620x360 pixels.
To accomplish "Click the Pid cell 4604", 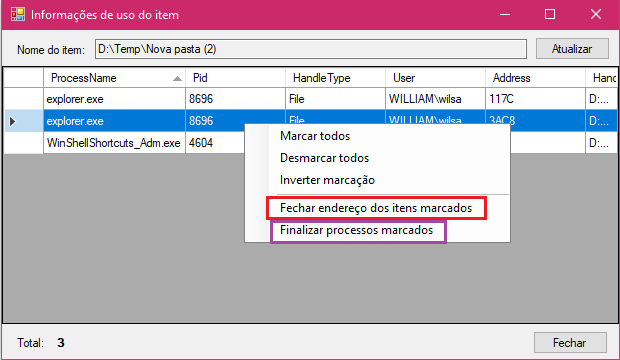I will click(215, 143).
